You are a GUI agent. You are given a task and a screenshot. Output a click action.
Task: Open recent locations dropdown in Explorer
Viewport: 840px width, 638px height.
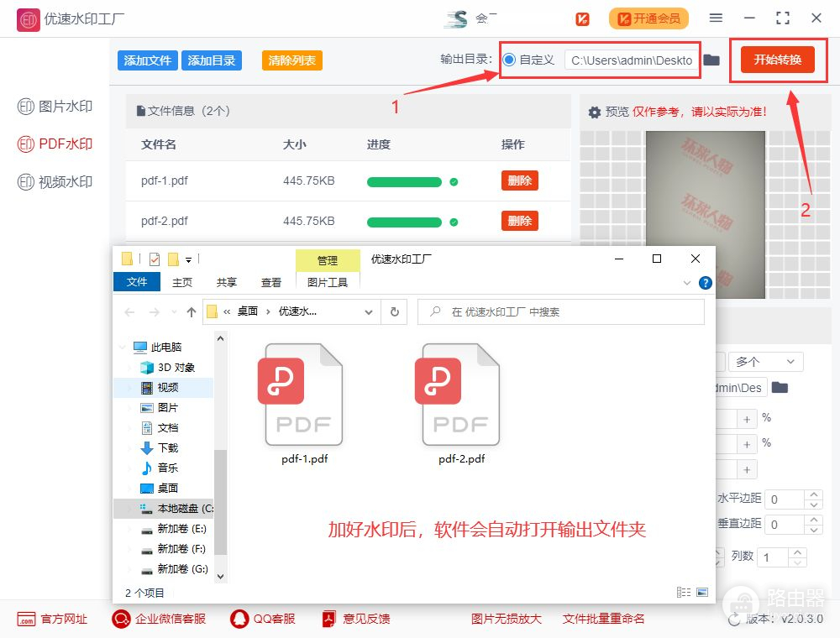[174, 312]
